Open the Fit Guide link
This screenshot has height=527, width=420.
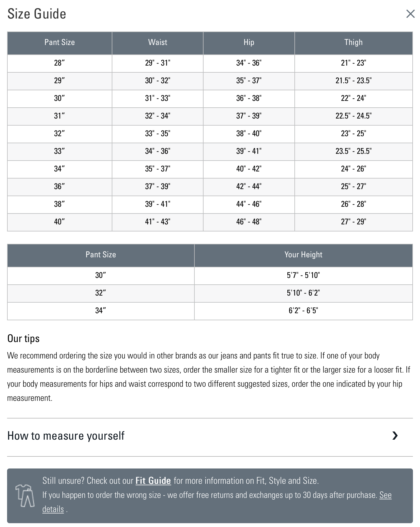(x=153, y=481)
